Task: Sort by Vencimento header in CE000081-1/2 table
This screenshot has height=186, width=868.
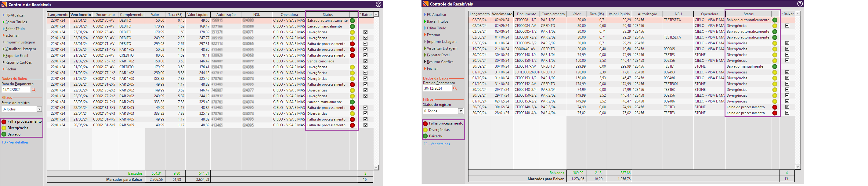Action: (502, 14)
